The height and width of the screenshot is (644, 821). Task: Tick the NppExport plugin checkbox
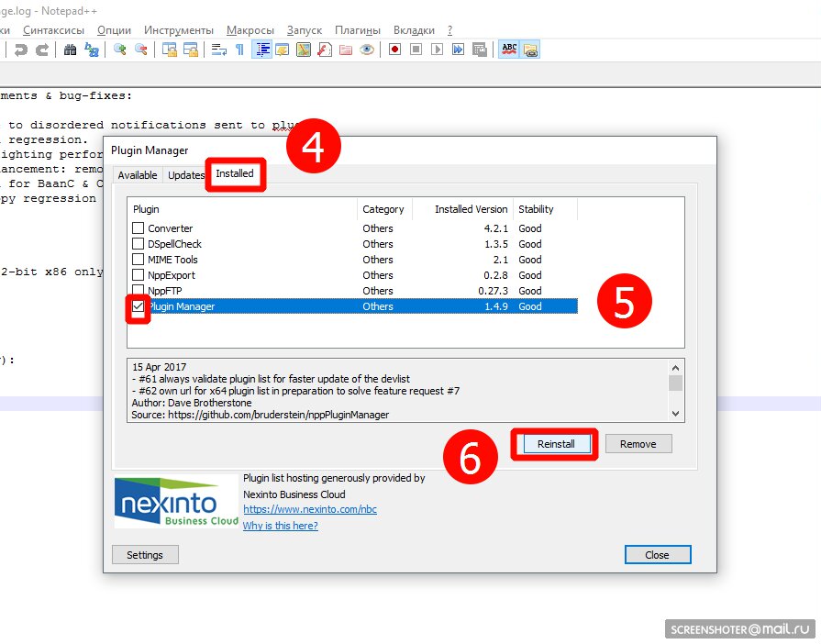click(139, 275)
